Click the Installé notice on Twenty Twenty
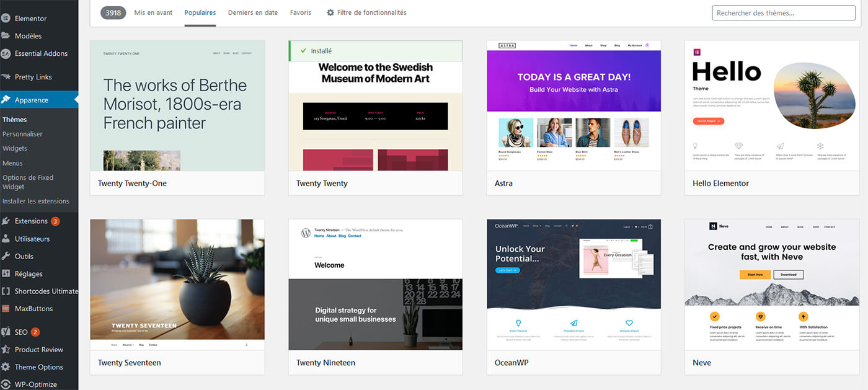The width and height of the screenshot is (868, 390). coord(376,51)
